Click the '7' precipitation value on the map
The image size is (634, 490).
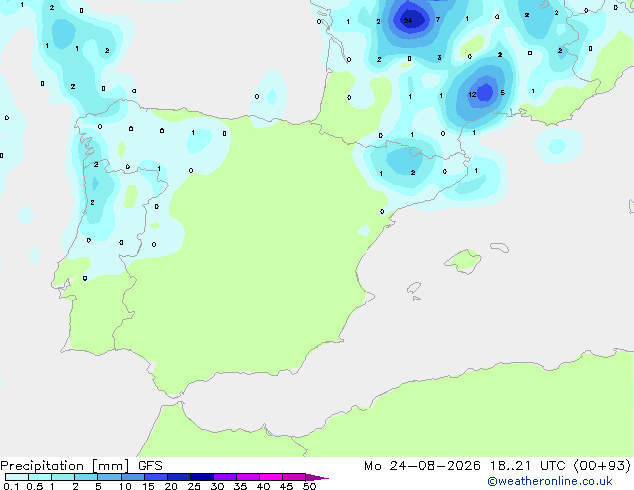438,19
